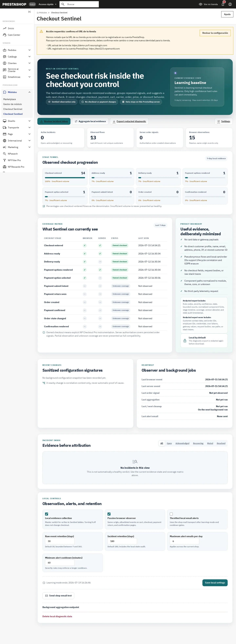
Task: Click Transporte truck icon
Action: coord(4,128)
